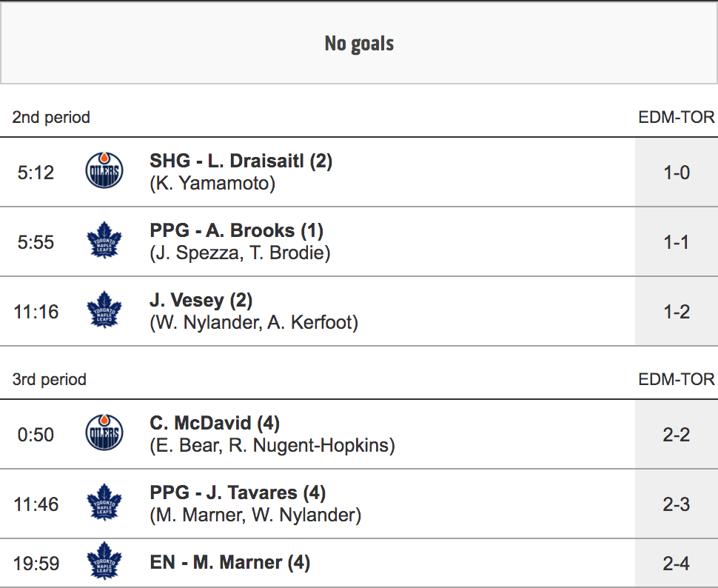Click the 3rd period heading
Image resolution: width=718 pixels, height=588 pixels.
50,379
